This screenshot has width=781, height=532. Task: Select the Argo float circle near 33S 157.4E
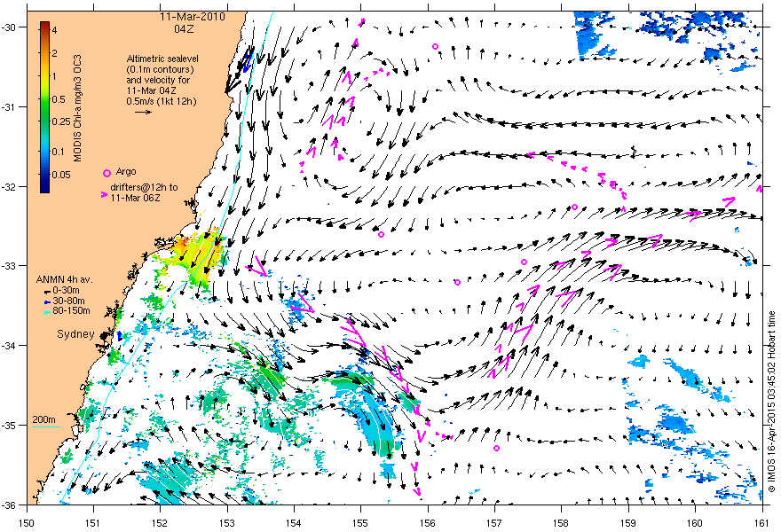point(524,262)
